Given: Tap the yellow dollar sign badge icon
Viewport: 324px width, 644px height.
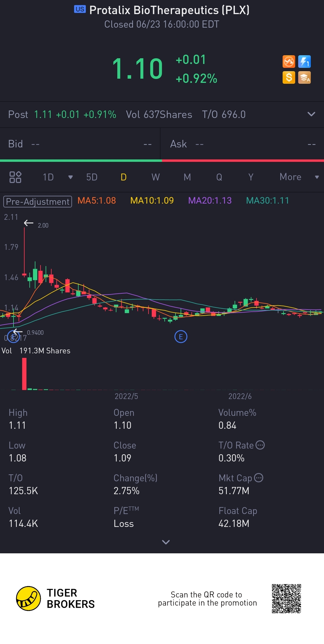Looking at the screenshot, I should [x=289, y=77].
